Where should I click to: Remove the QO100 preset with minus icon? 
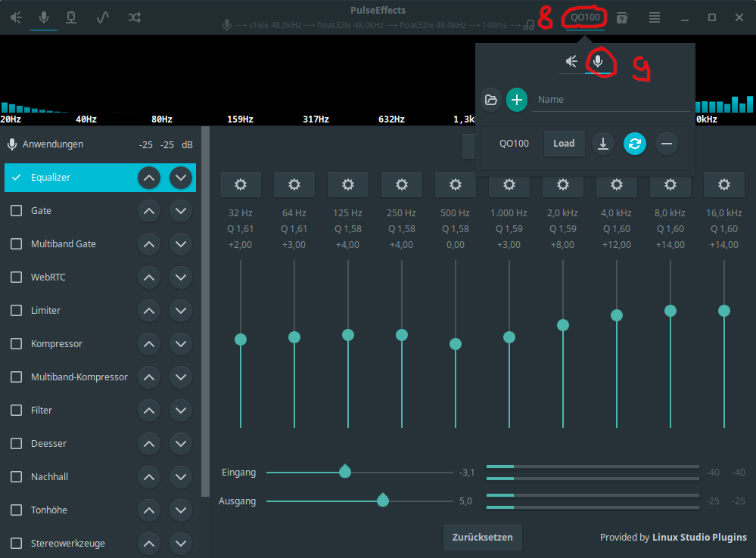[666, 144]
